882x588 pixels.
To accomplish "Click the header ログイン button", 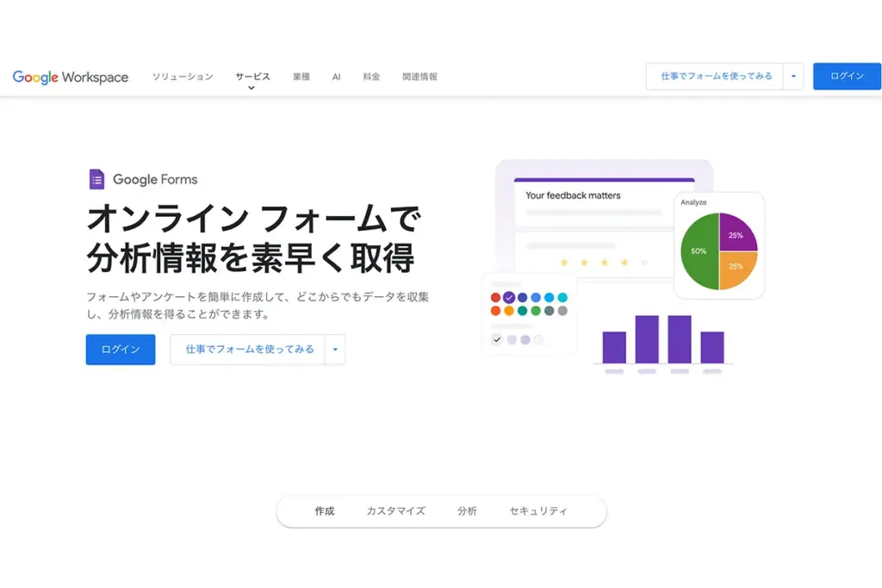I will (847, 77).
